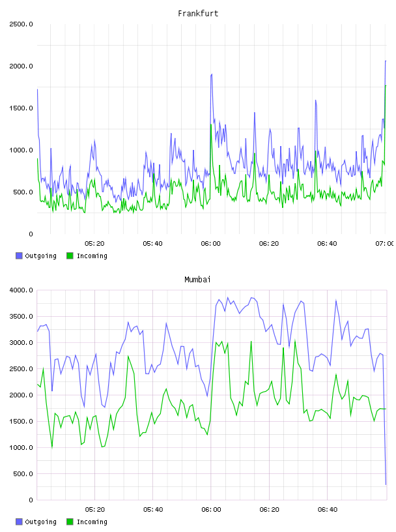Click Mumbai y-axis label 2000.0
The height and width of the screenshot is (532, 396).
click(21, 395)
